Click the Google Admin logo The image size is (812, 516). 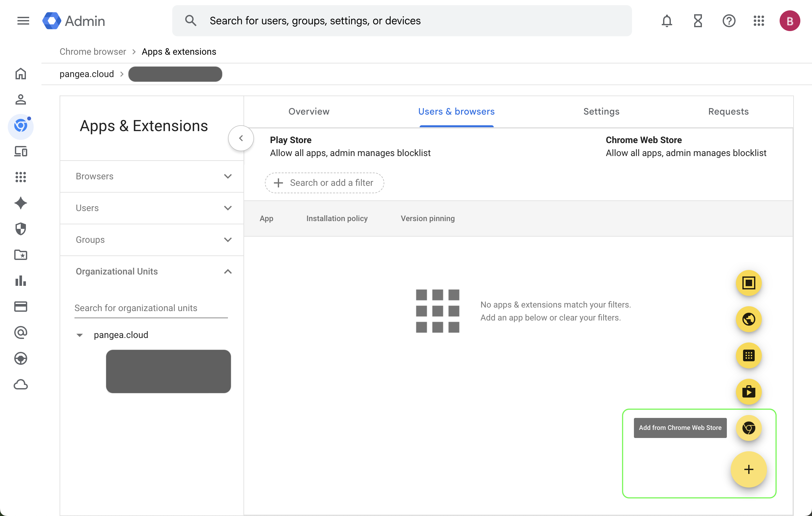click(74, 21)
